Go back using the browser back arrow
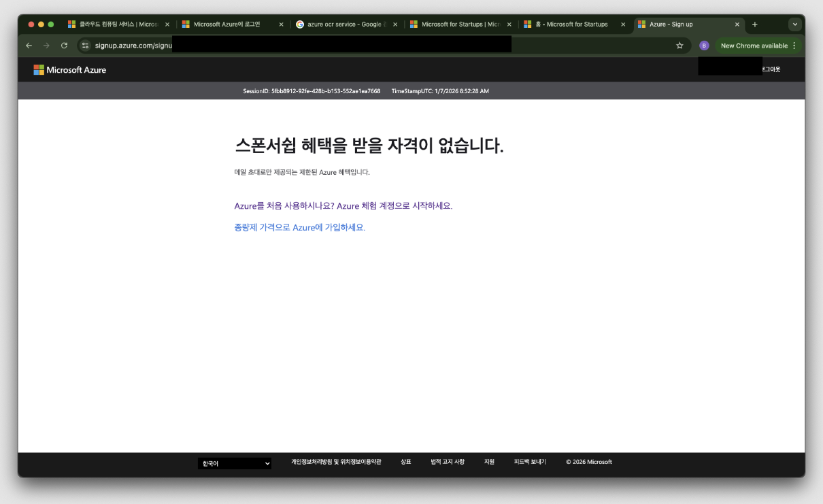 (29, 46)
